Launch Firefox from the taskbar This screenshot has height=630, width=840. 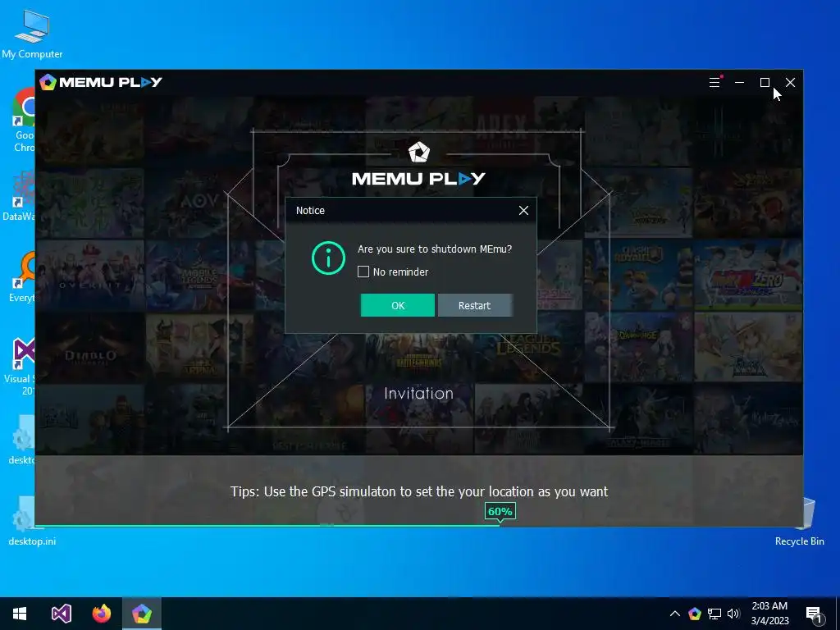coord(101,614)
